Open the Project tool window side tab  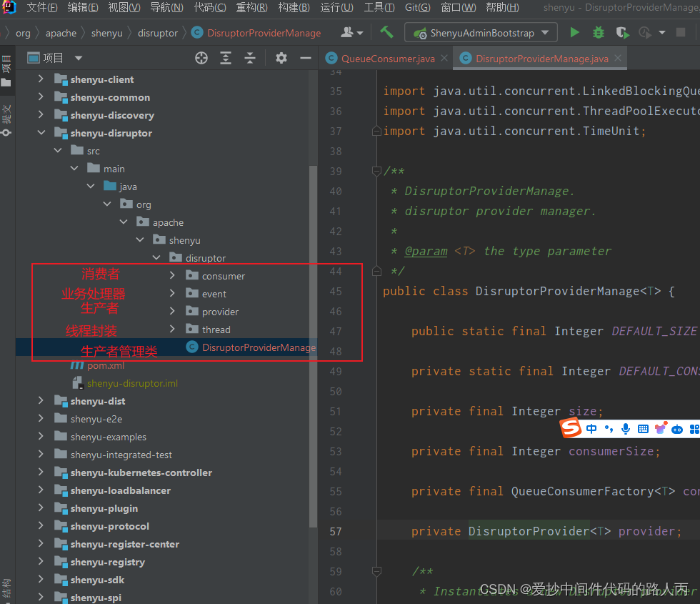pyautogui.click(x=6, y=70)
